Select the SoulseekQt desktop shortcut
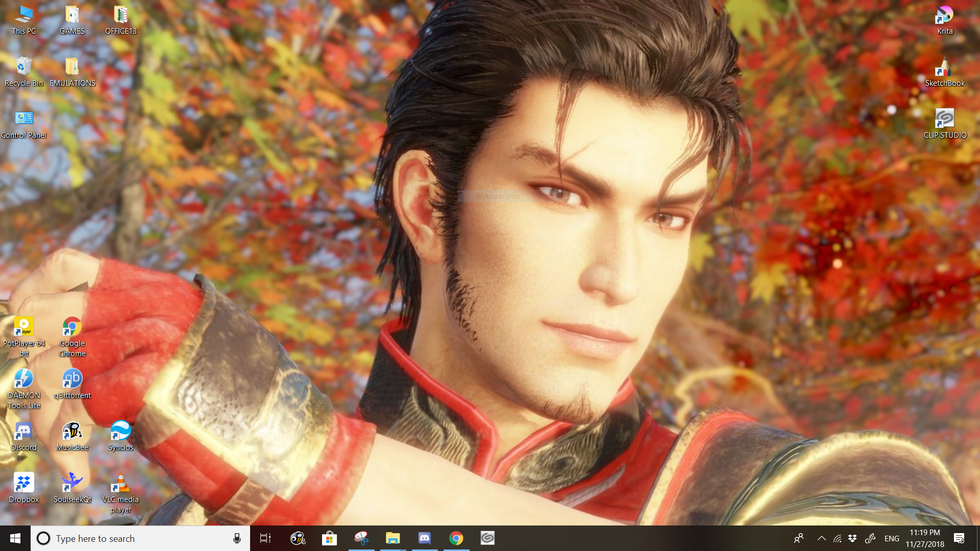Image resolution: width=980 pixels, height=551 pixels. pos(72,489)
